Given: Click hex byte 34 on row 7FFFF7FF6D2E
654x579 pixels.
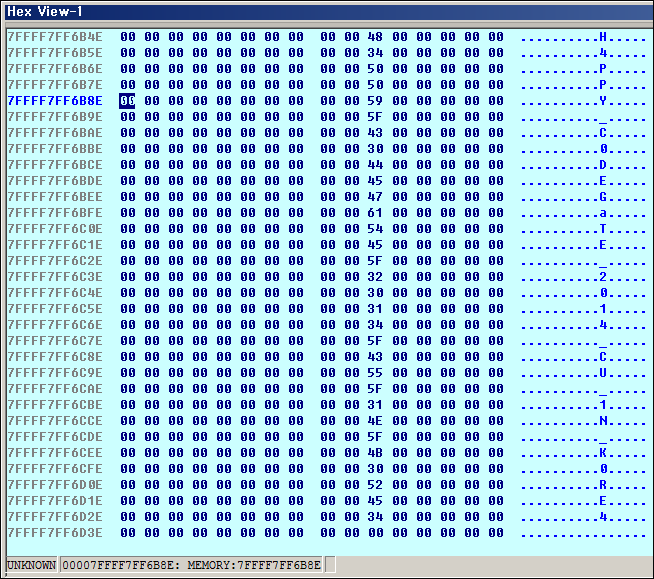Looking at the screenshot, I should (x=375, y=516).
